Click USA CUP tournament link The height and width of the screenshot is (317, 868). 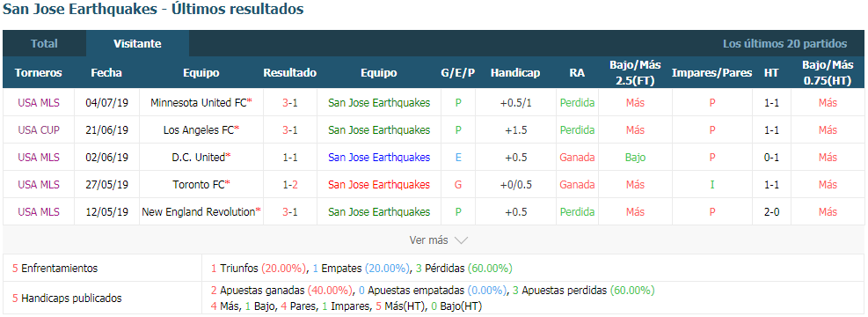tap(39, 130)
